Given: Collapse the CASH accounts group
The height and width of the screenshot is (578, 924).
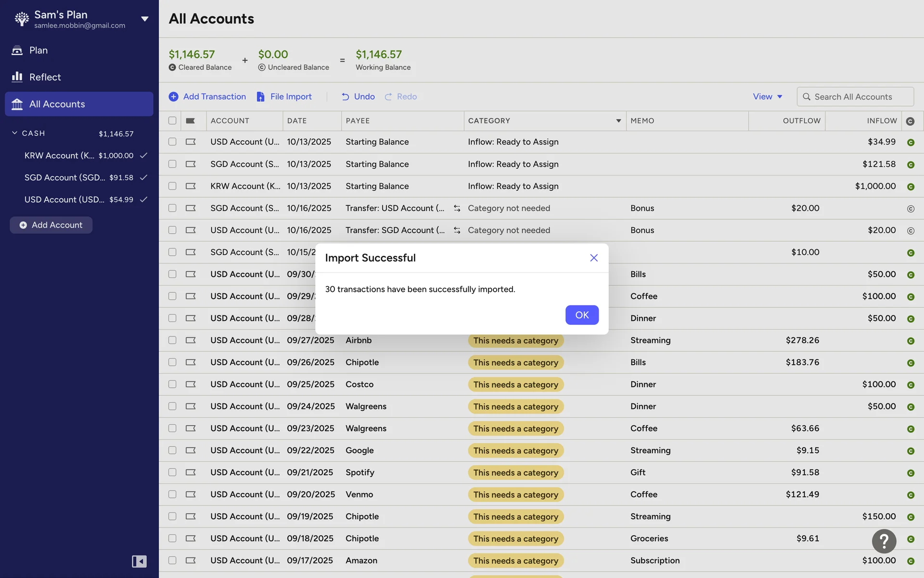Looking at the screenshot, I should [14, 133].
